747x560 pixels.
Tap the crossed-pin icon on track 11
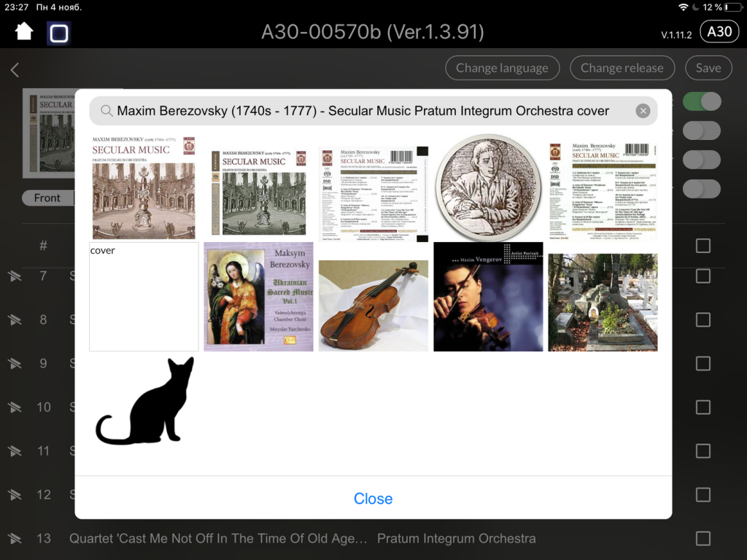point(15,451)
